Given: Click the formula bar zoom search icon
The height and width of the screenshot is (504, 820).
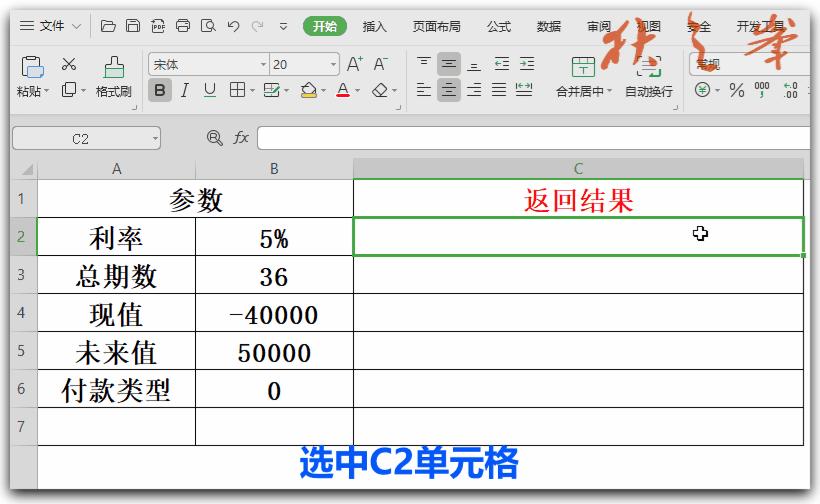Looking at the screenshot, I should pos(214,138).
